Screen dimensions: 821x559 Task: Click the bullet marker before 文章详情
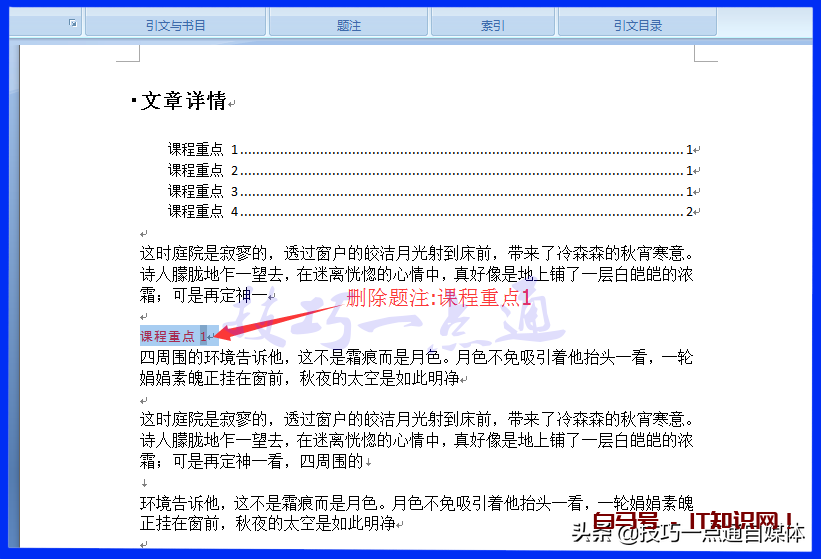click(133, 100)
